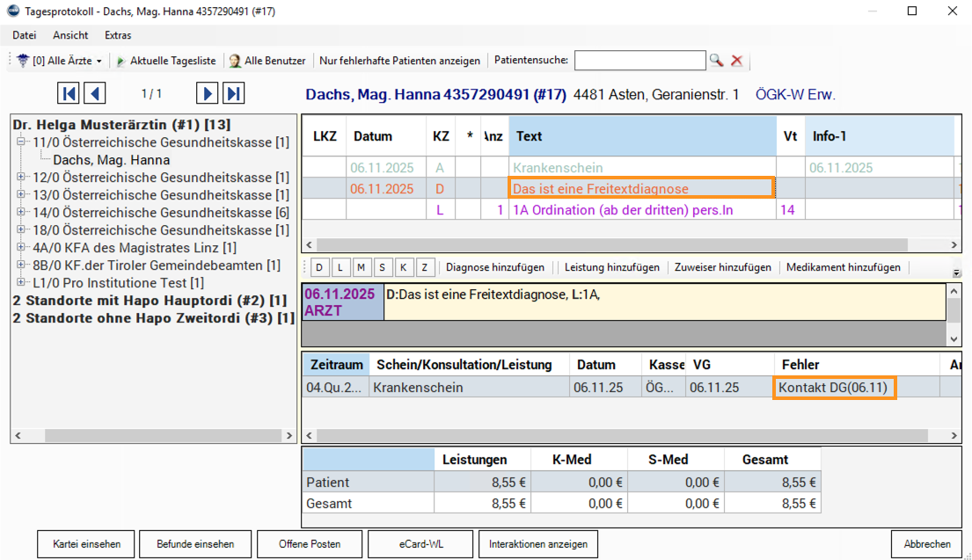The height and width of the screenshot is (560, 972).
Task: Click the D filter button
Action: [319, 267]
